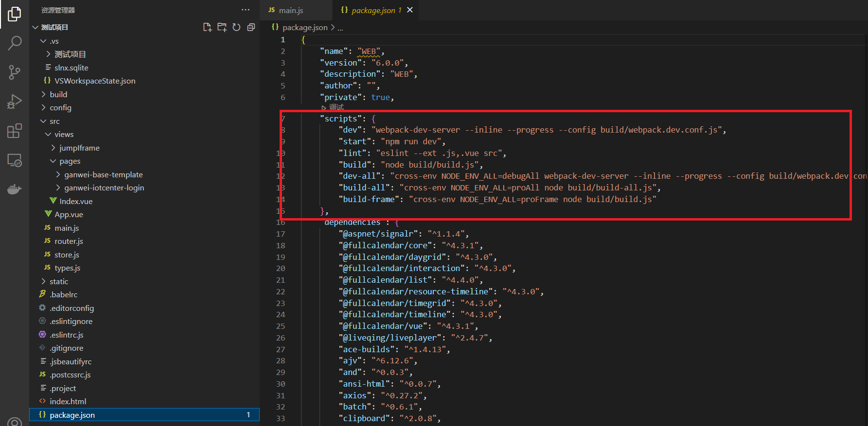This screenshot has width=868, height=426.
Task: Open the .babelrc file
Action: click(x=144, y=294)
